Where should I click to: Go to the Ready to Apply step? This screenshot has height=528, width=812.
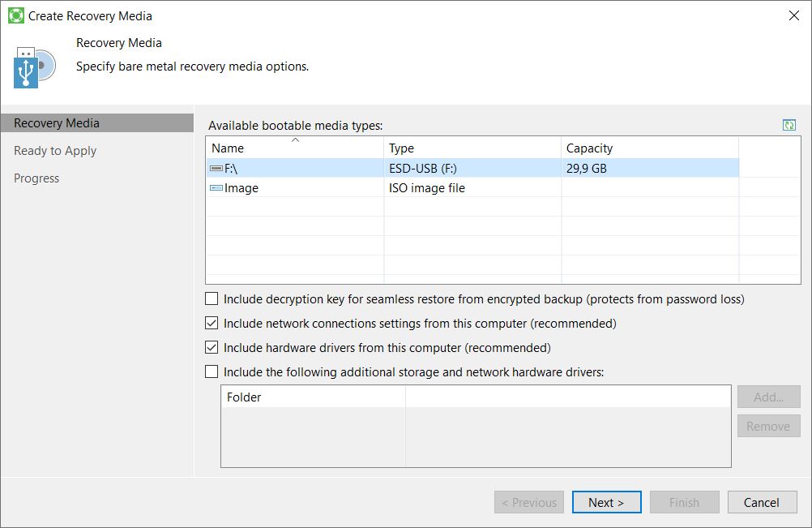55,151
